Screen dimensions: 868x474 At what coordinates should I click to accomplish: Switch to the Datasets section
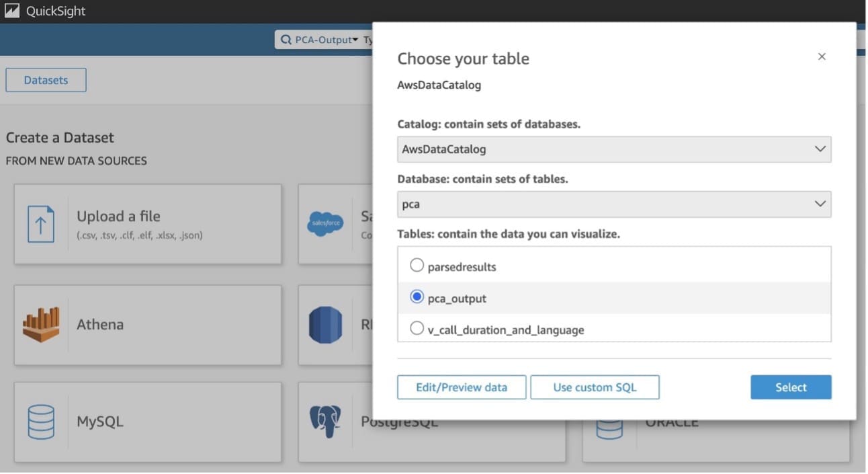[x=46, y=79]
